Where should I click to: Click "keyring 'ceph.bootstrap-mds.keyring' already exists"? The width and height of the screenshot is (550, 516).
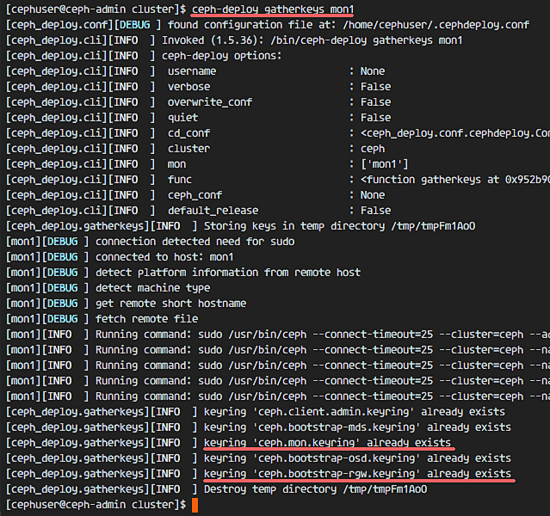click(x=357, y=427)
